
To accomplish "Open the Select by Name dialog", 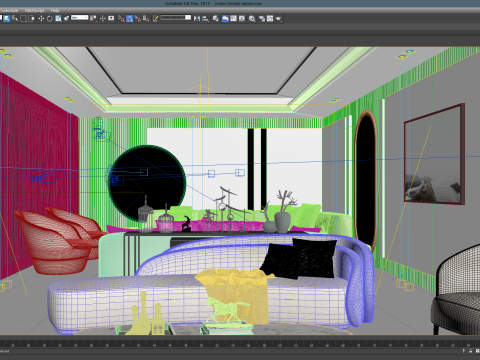I will click(15, 18).
